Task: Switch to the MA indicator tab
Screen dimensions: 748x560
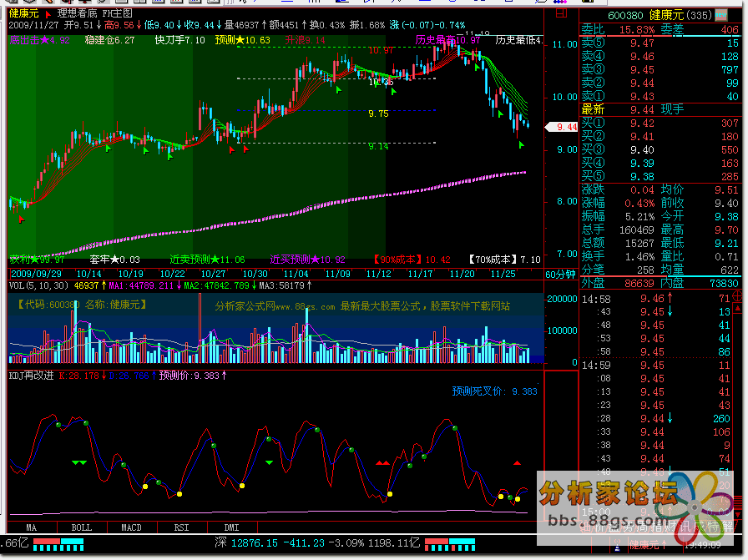Action: (32, 527)
